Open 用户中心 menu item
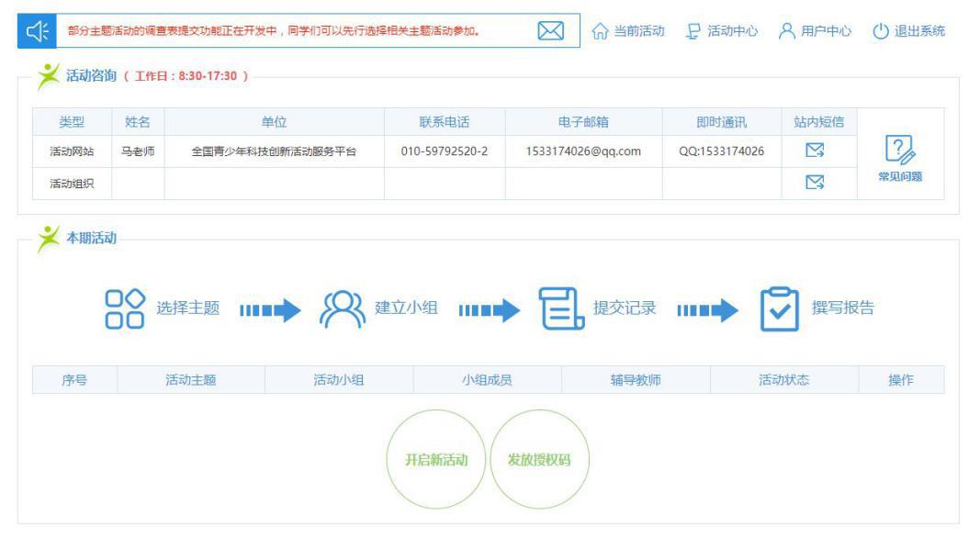This screenshot has width=980, height=538. [x=826, y=31]
